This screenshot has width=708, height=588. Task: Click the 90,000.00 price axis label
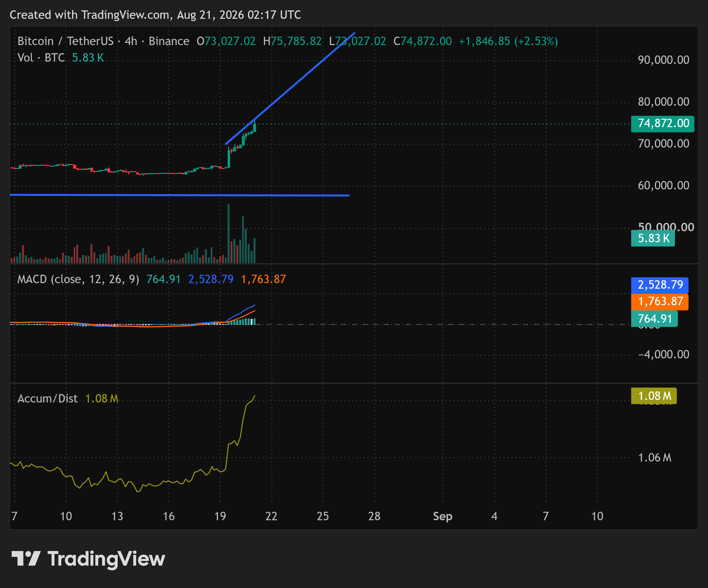(664, 60)
